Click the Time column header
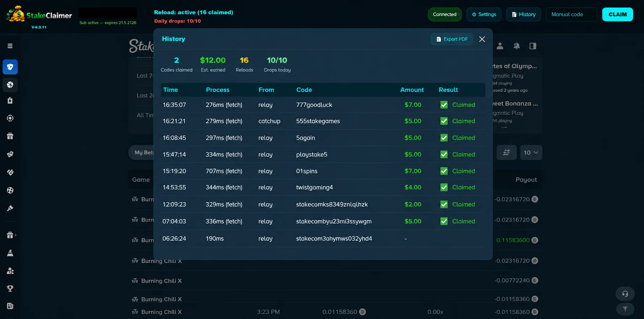Image resolution: width=644 pixels, height=319 pixels. pos(170,90)
